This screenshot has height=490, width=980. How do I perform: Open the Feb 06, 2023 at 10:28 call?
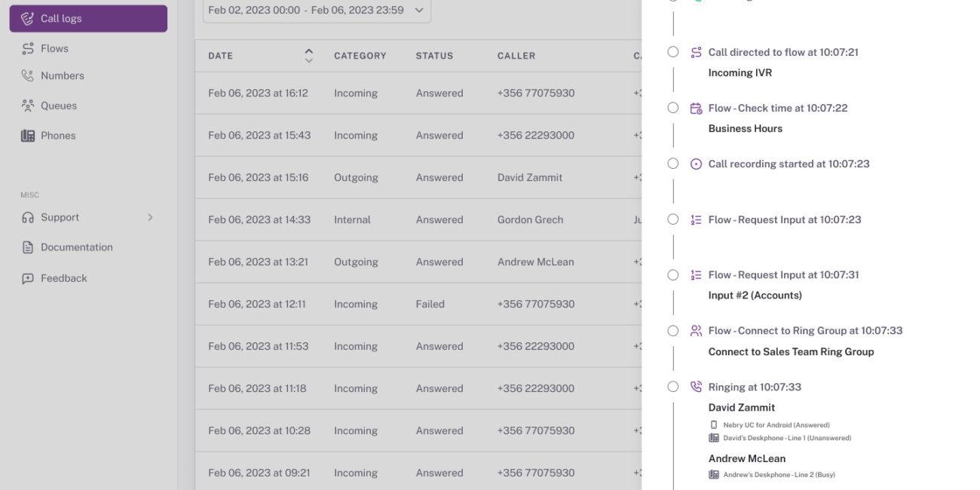(418, 431)
